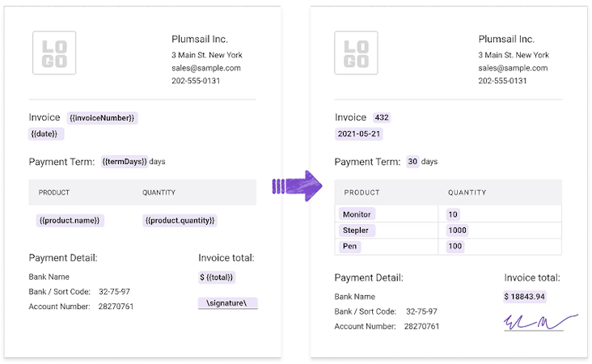This screenshot has width=592, height=364.
Task: Click the invoice number 432 value
Action: pos(382,118)
